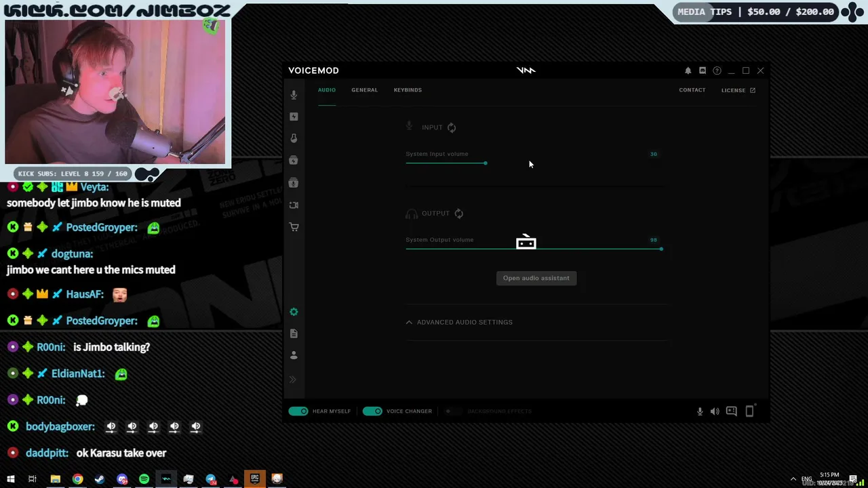Viewport: 868px width, 488px height.
Task: Toggle the Voice Changer switch
Action: (x=372, y=411)
